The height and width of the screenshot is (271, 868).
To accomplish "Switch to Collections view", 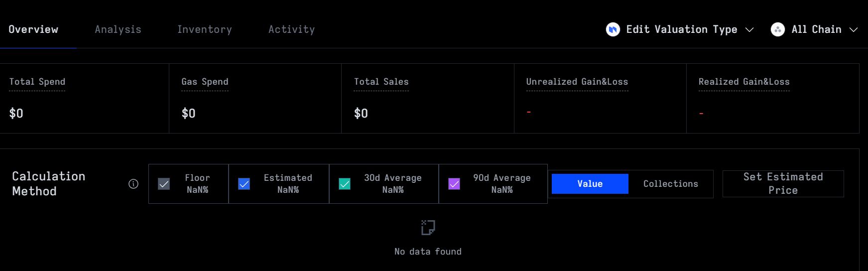I will (x=670, y=184).
